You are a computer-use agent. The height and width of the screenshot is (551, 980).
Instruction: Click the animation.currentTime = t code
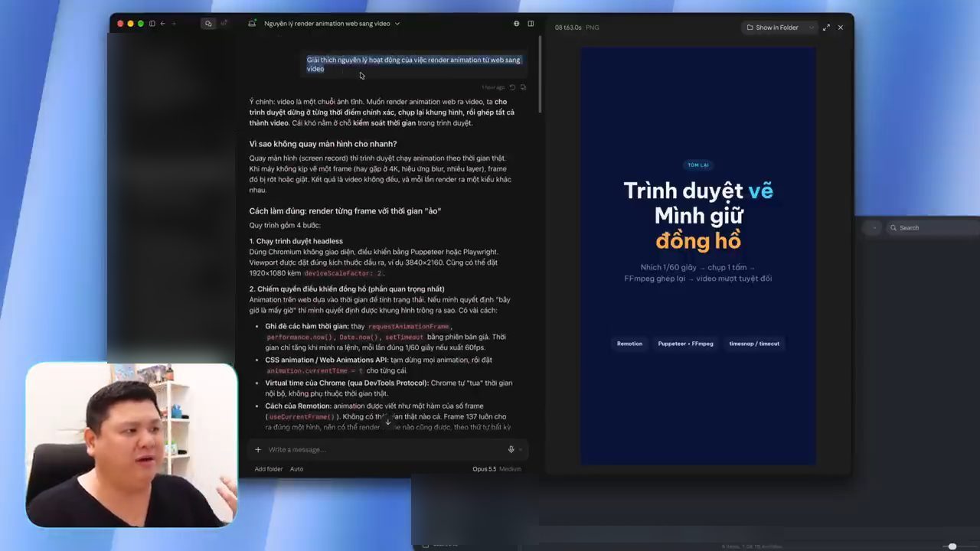click(315, 371)
